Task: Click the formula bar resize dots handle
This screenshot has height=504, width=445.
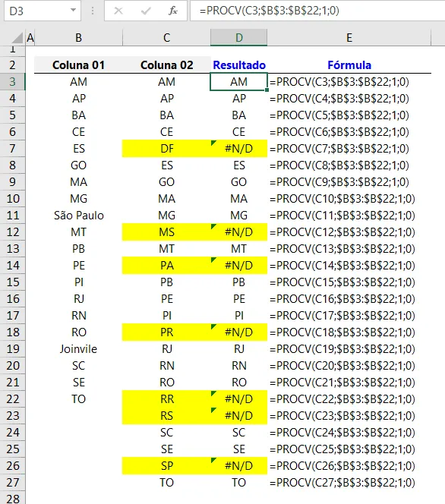Action: [x=93, y=11]
